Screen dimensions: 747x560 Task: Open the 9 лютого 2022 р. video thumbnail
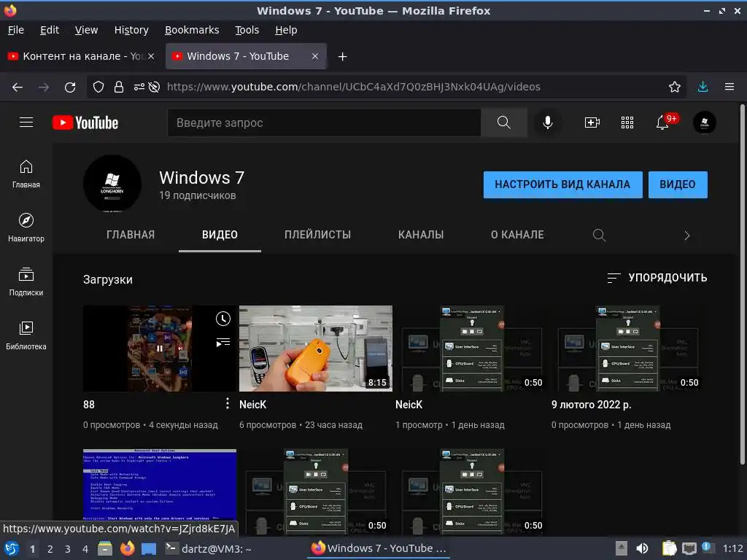(x=628, y=348)
